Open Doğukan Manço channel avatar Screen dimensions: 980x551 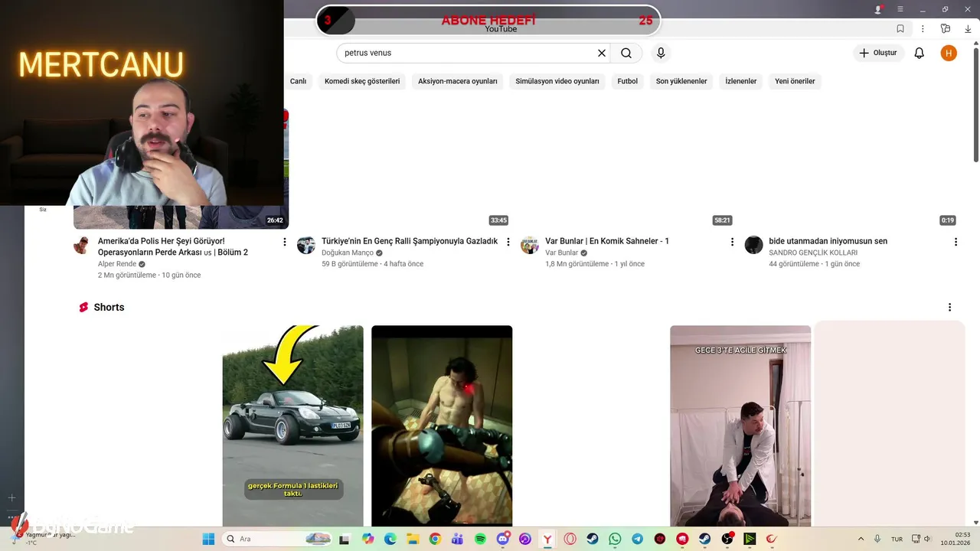pyautogui.click(x=306, y=245)
